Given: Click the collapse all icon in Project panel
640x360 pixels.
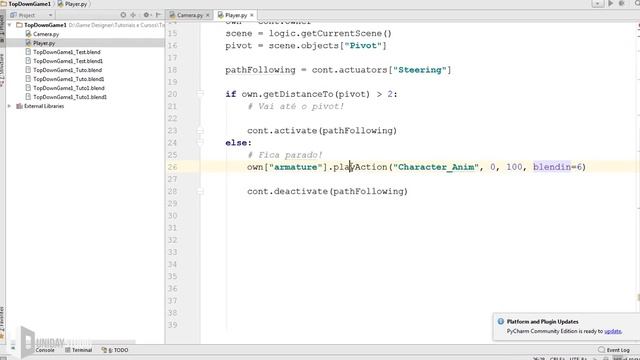Looking at the screenshot, I should pyautogui.click(x=133, y=15).
